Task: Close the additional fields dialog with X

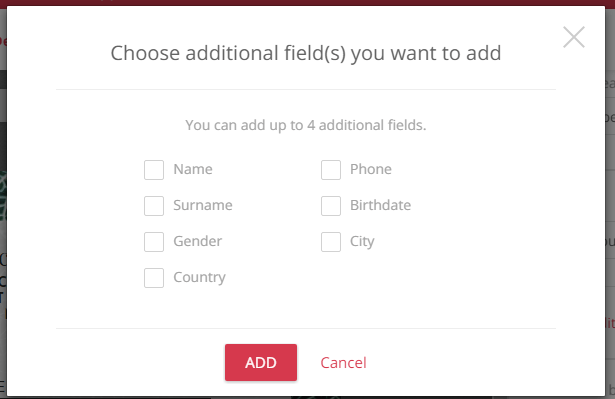Action: [x=574, y=37]
